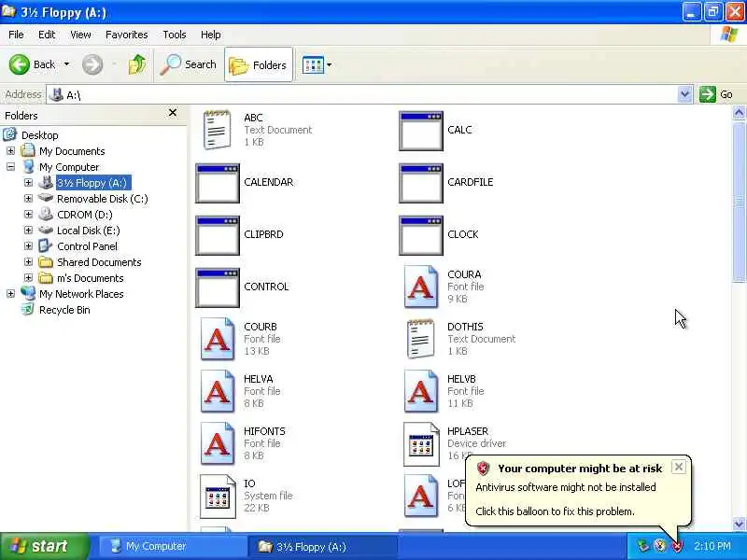The image size is (747, 560).
Task: Select Removable Disk (C:) in tree
Action: tap(103, 199)
